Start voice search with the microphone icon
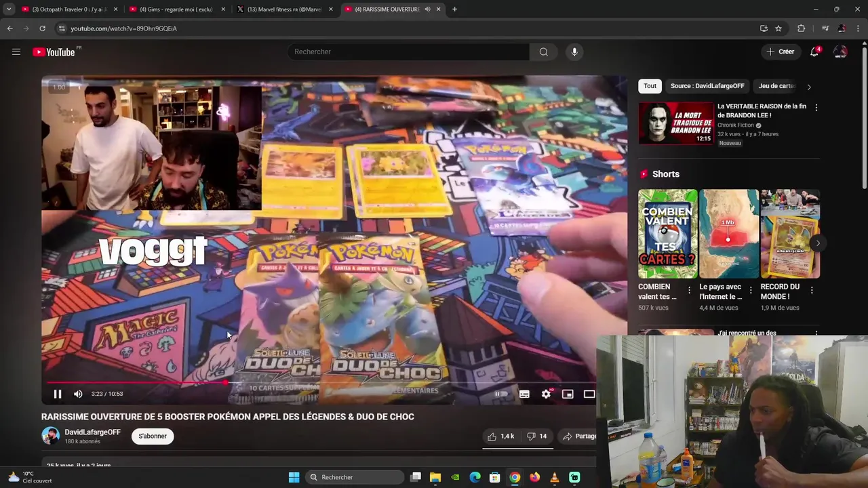 (x=574, y=52)
